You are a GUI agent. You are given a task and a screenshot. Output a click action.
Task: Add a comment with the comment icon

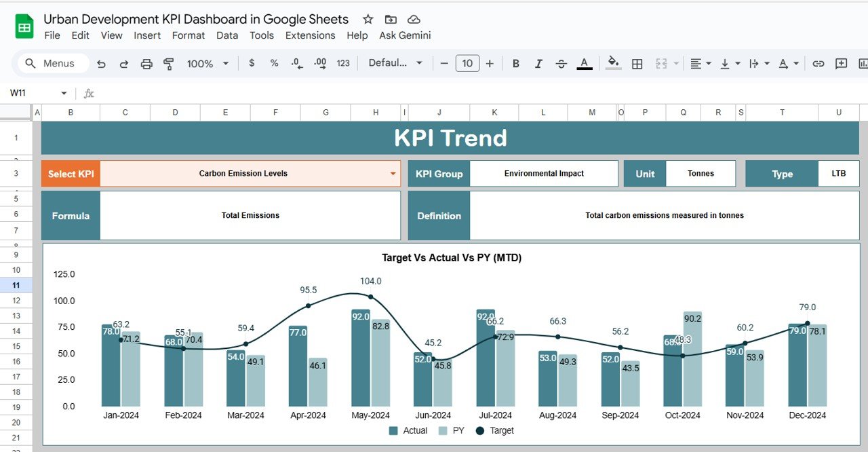841,63
